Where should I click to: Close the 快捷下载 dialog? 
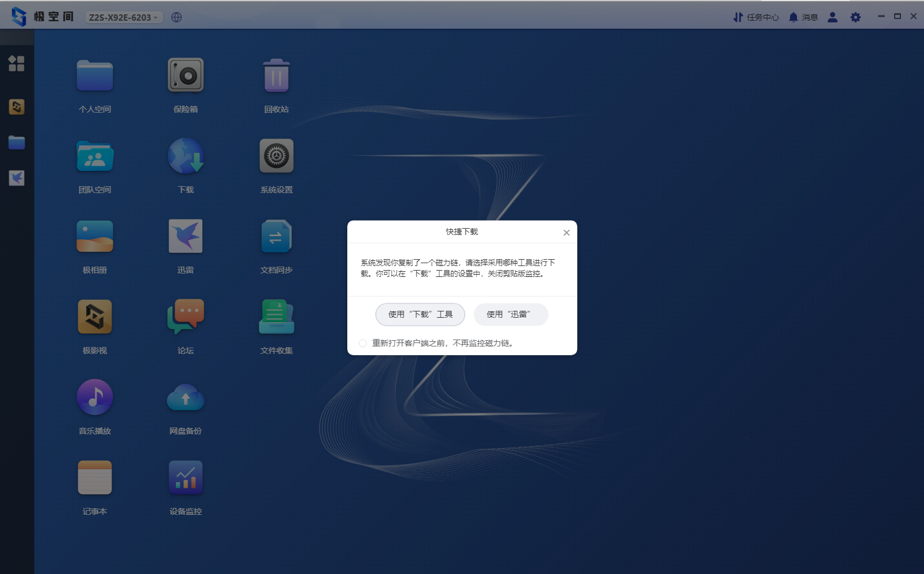566,233
